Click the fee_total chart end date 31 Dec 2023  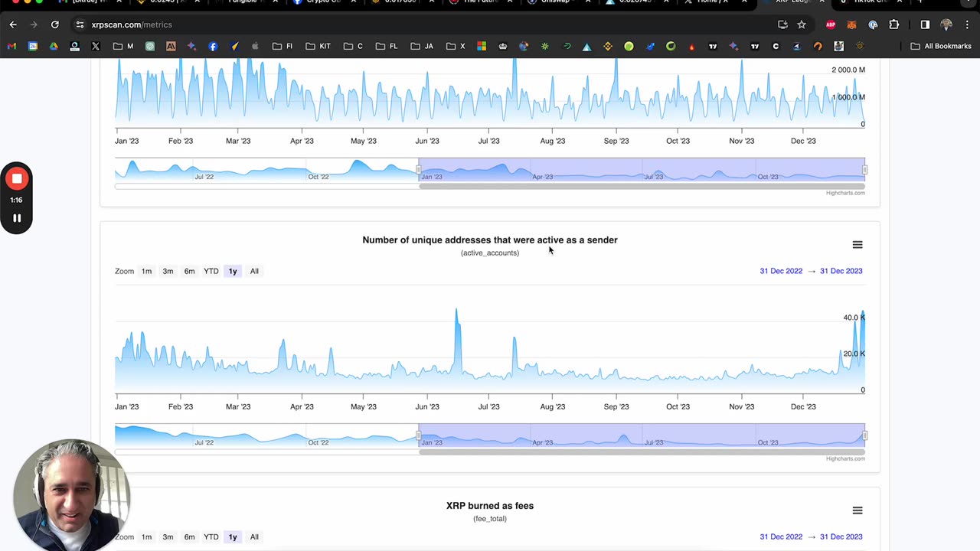point(841,536)
